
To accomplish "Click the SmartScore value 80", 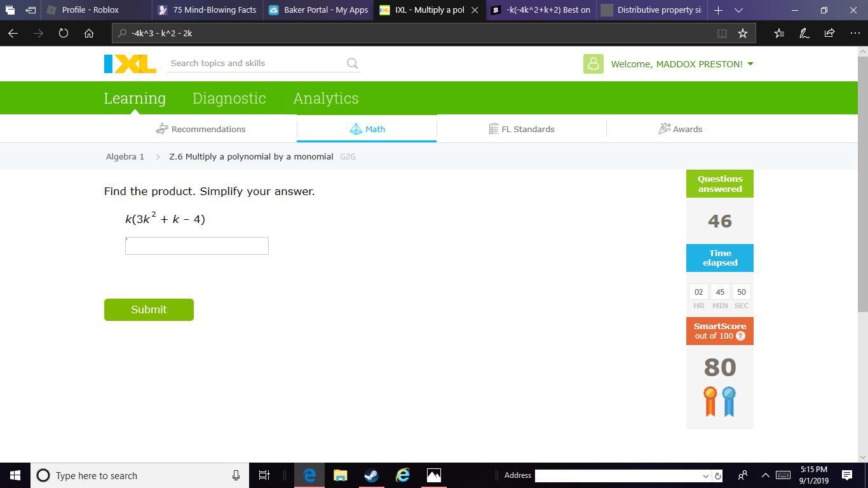I will click(x=720, y=367).
